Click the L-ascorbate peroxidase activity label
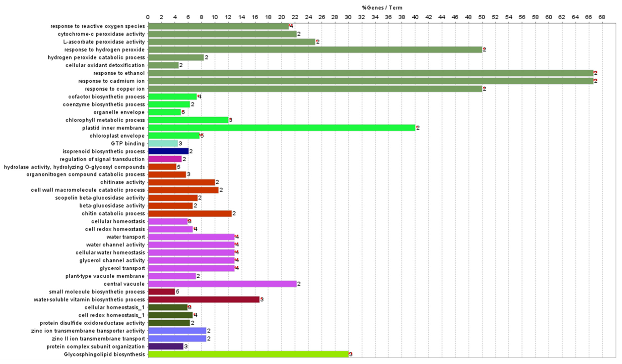This screenshot has width=622, height=364. coord(104,42)
